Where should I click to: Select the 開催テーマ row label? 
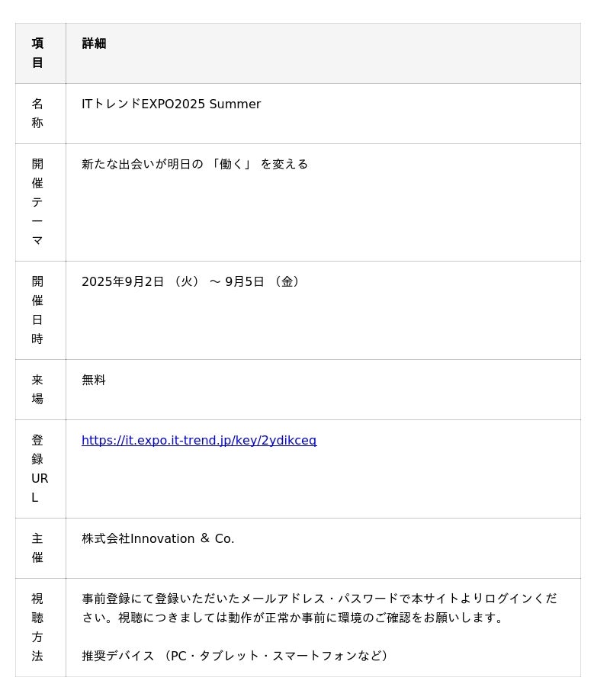click(37, 202)
